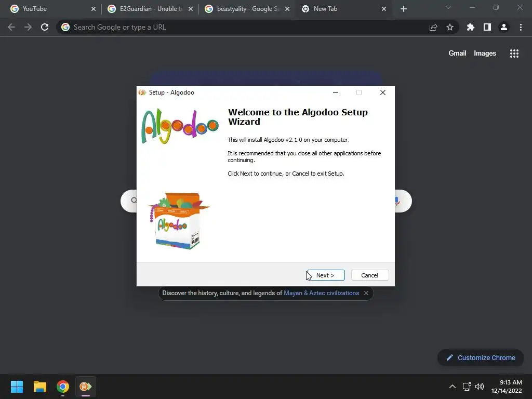This screenshot has width=532, height=399.
Task: Open Chrome tab search chevron
Action: coord(448,7)
